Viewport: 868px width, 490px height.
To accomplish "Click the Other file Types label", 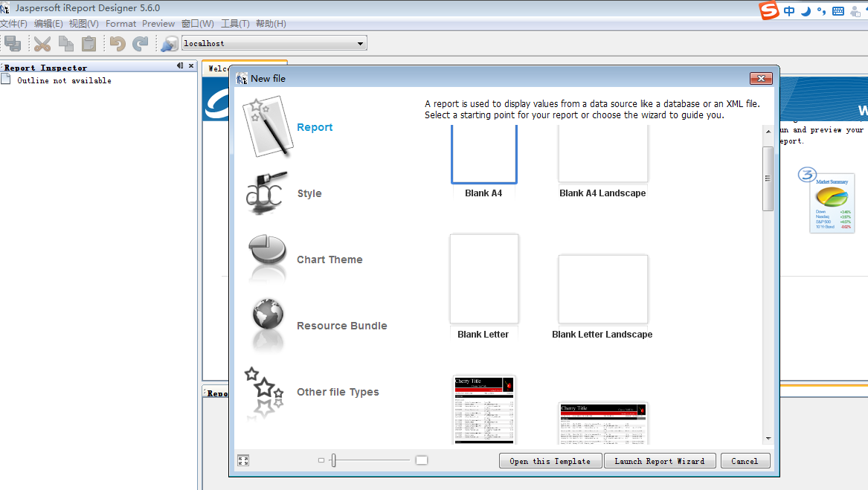I will click(x=338, y=392).
